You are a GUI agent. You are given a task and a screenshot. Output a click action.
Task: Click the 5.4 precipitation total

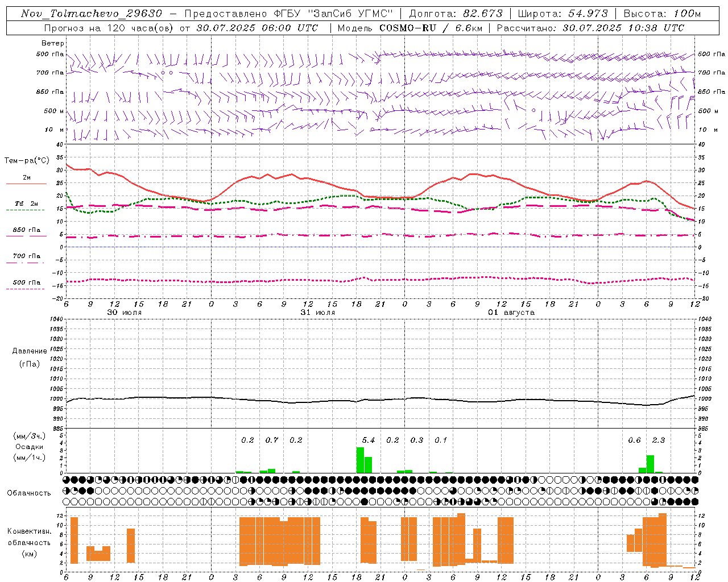pos(369,440)
